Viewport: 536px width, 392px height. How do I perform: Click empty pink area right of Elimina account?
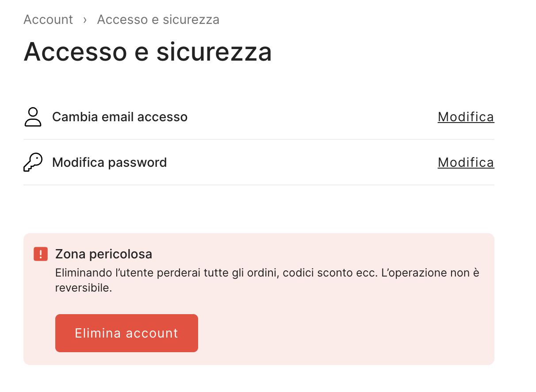click(x=345, y=333)
